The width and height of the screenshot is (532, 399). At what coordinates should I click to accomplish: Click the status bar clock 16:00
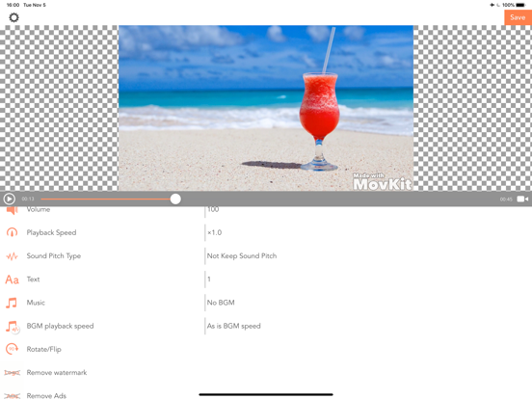[13, 5]
